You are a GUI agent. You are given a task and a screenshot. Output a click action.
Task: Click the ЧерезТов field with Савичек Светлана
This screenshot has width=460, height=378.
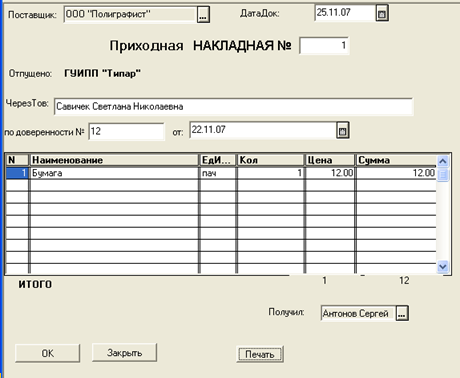(233, 107)
